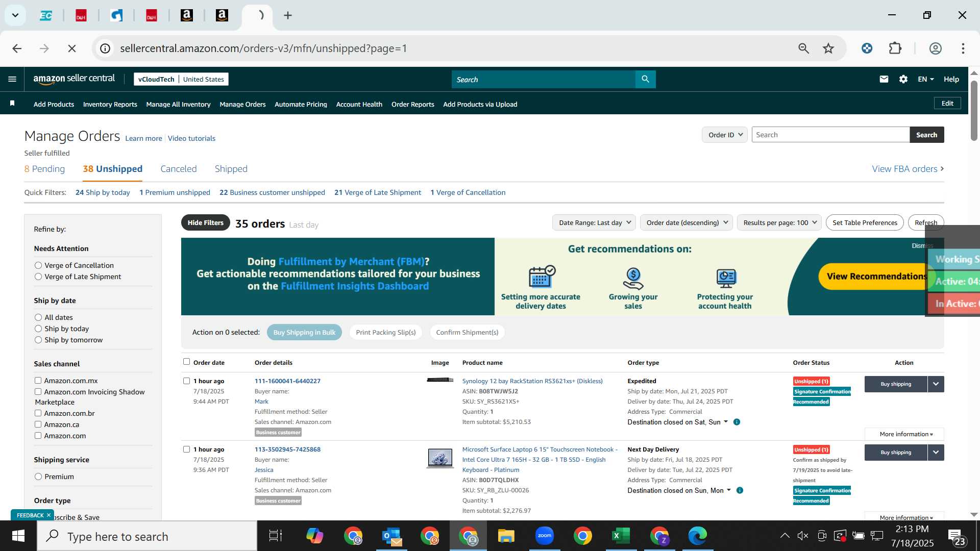Click info icon beside Destination closed Sun, Mon
The image size is (980, 551).
740,490
